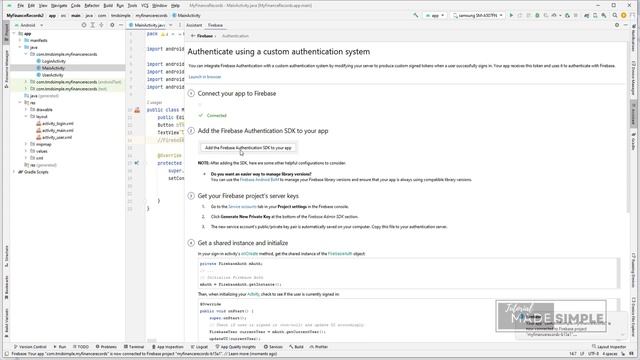Click the UTF-8 encoding status entry
This screenshot has height=360, width=640.
click(593, 354)
